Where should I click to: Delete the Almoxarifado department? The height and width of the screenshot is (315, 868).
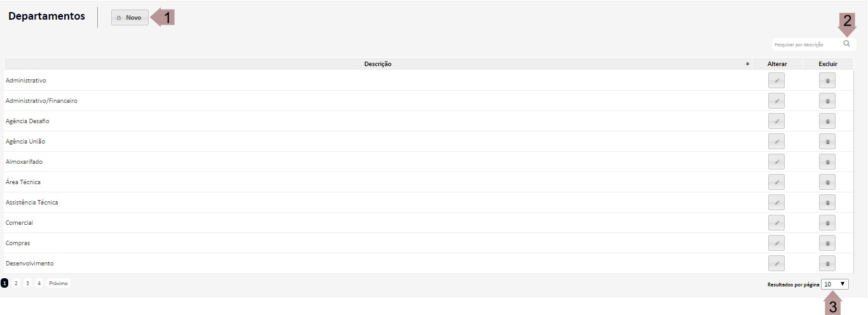click(x=827, y=162)
